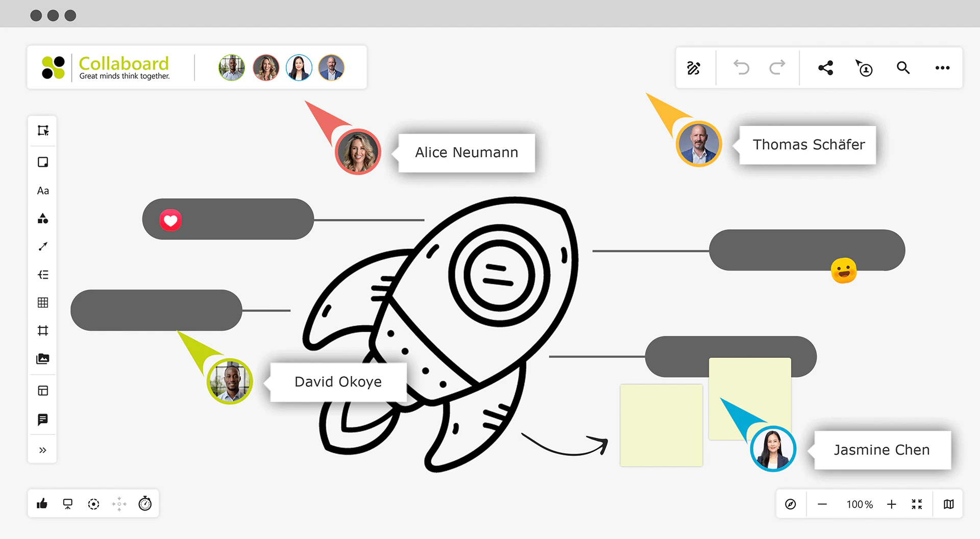980x539 pixels.
Task: Toggle the minimap view
Action: 948,504
